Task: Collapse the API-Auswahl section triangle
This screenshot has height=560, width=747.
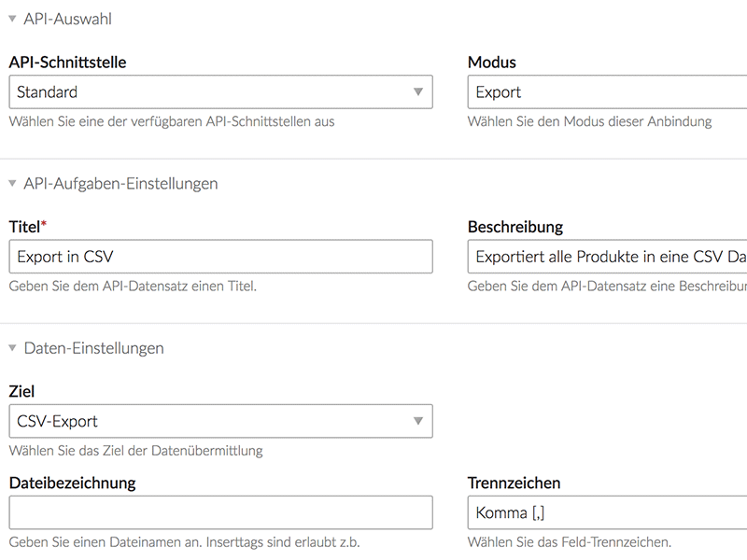Action: [13, 19]
